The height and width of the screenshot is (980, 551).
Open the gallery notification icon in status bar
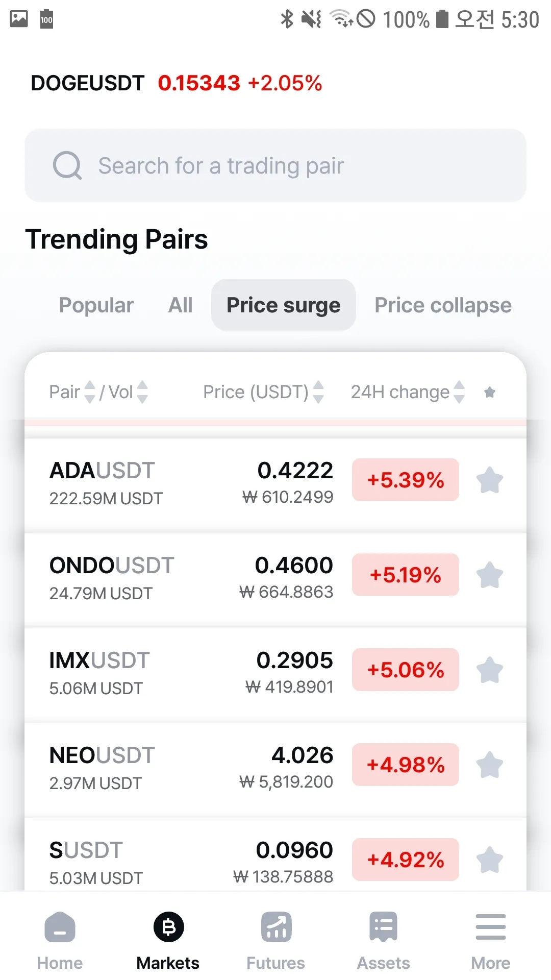point(19,19)
